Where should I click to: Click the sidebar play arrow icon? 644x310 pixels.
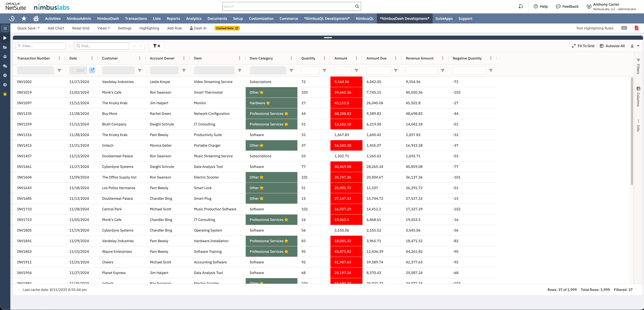5,38
